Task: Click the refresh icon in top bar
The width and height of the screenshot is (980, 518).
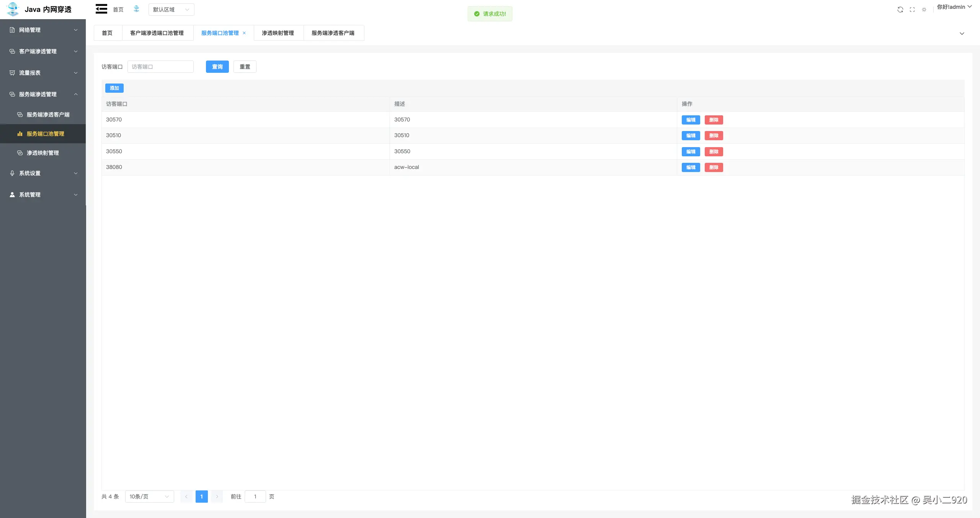Action: tap(900, 10)
